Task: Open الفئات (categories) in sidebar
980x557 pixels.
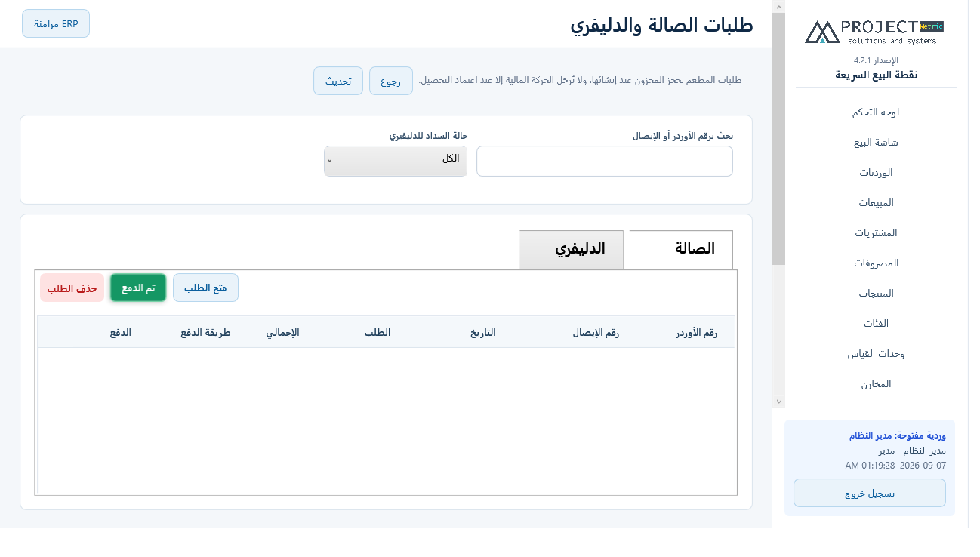Action: [x=876, y=323]
